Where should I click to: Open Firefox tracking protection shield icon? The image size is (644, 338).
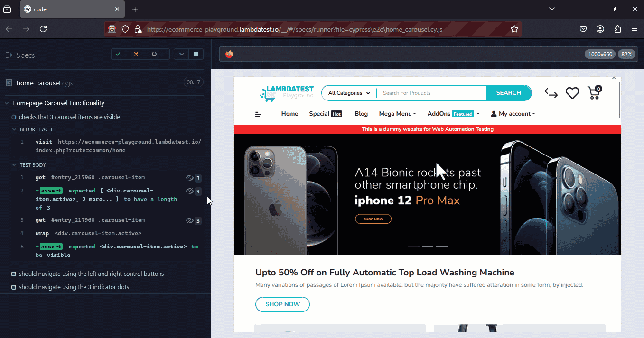pos(125,29)
